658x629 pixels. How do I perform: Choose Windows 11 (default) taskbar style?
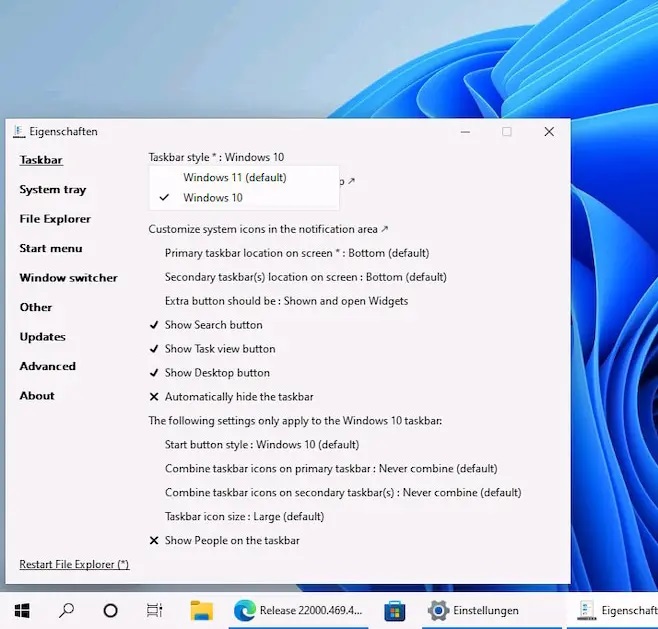(234, 177)
